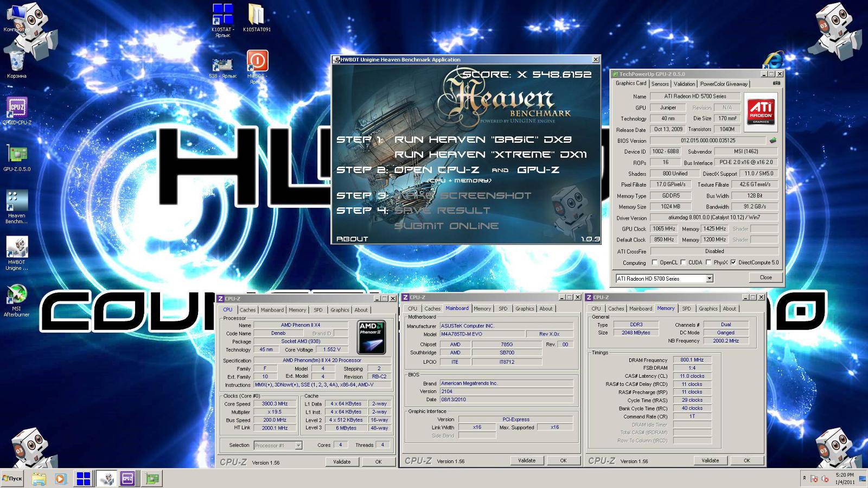
Task: Click the GPU-Z camera screenshot icon
Action: (776, 83)
